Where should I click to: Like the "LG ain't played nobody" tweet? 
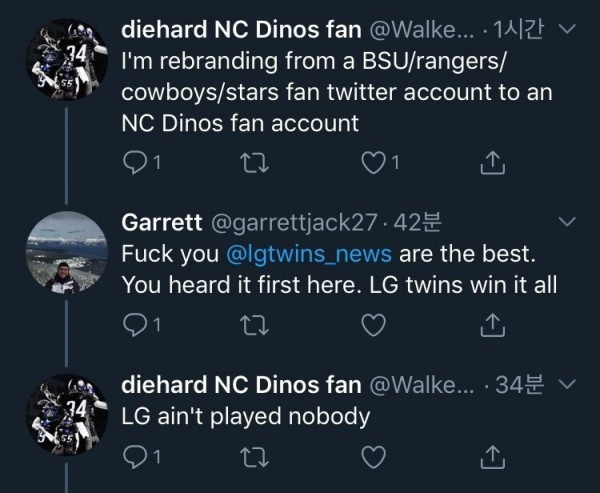click(x=373, y=457)
